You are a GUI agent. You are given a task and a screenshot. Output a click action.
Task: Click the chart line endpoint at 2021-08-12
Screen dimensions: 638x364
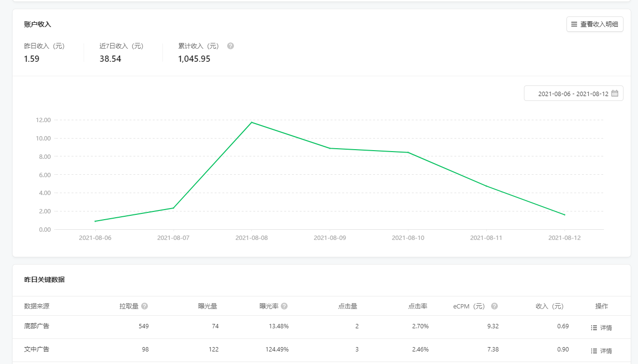pyautogui.click(x=565, y=215)
